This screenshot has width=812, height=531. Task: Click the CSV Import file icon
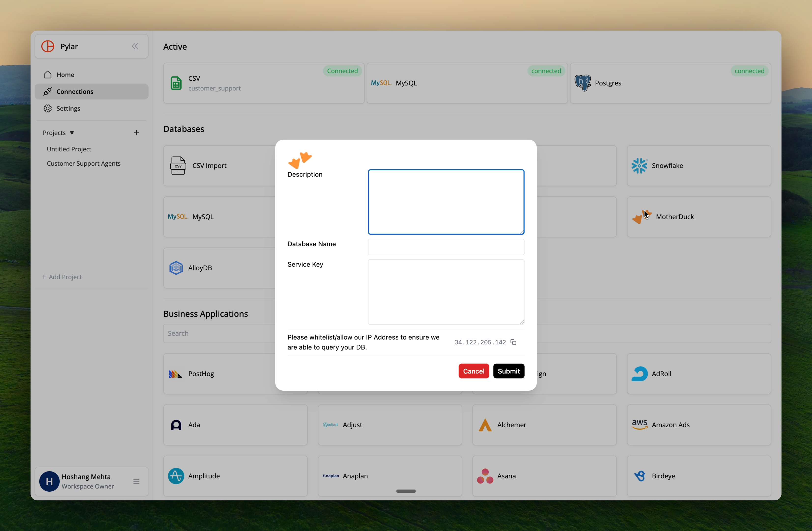click(x=178, y=165)
